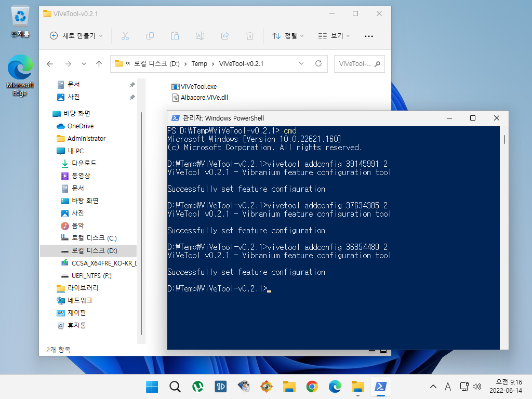Select OneDrive in navigation pane

(x=75, y=126)
